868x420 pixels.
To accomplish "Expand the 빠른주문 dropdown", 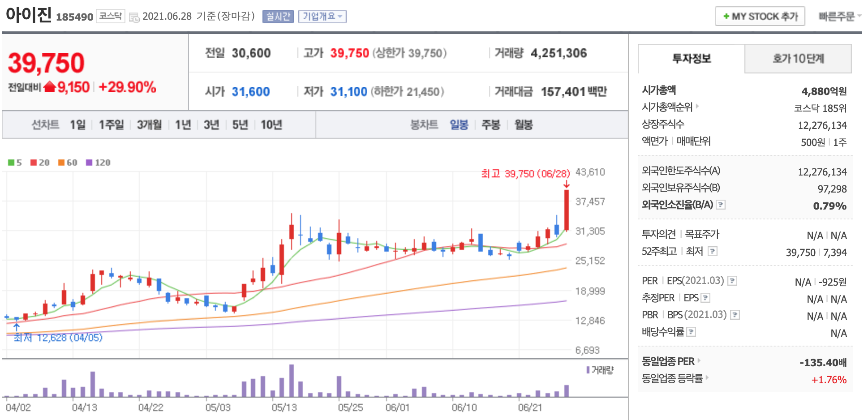I will coord(840,16).
